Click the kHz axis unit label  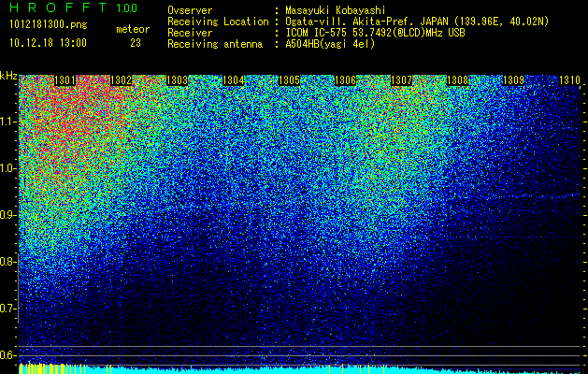(x=8, y=76)
